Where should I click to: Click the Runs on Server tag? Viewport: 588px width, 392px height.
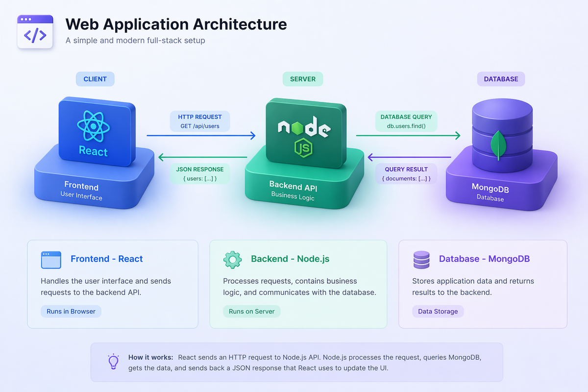(x=252, y=311)
